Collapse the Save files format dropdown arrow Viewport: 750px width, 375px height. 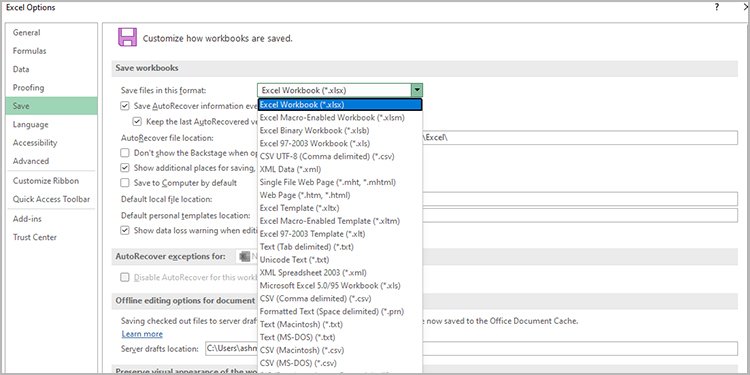coord(417,90)
